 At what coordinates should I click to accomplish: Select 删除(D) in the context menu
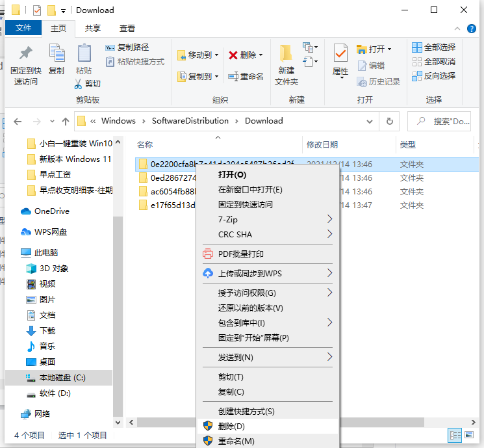pos(231,427)
